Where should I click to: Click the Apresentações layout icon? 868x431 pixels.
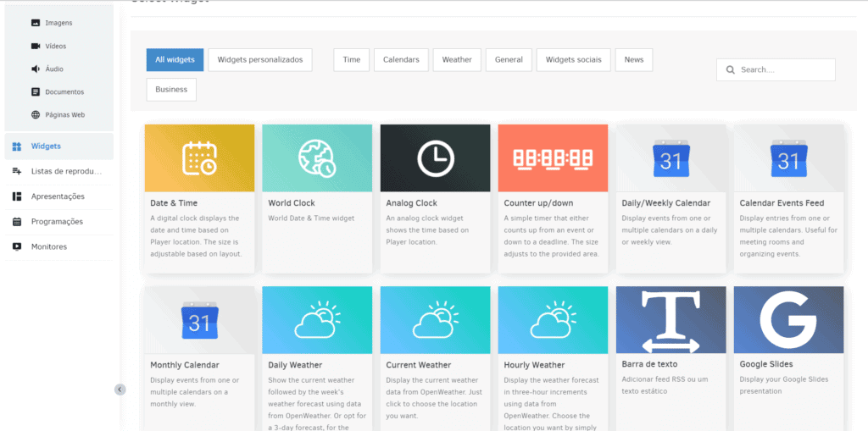coord(17,196)
